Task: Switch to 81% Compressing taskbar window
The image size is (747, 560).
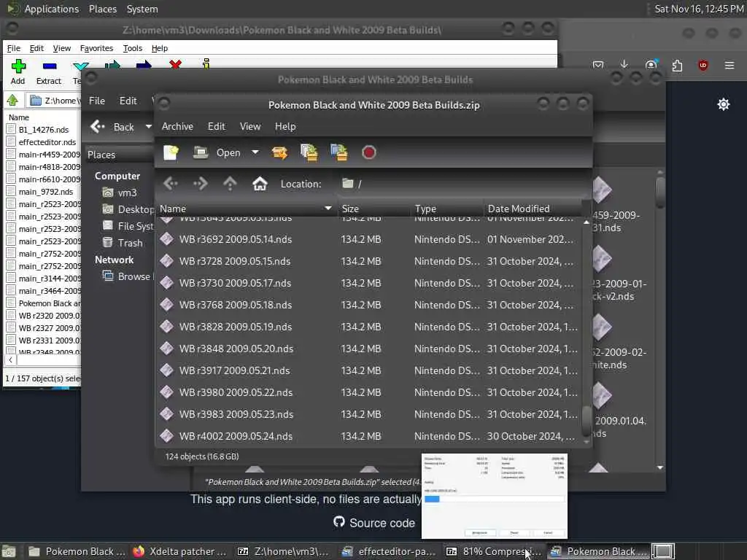Action: [494, 551]
